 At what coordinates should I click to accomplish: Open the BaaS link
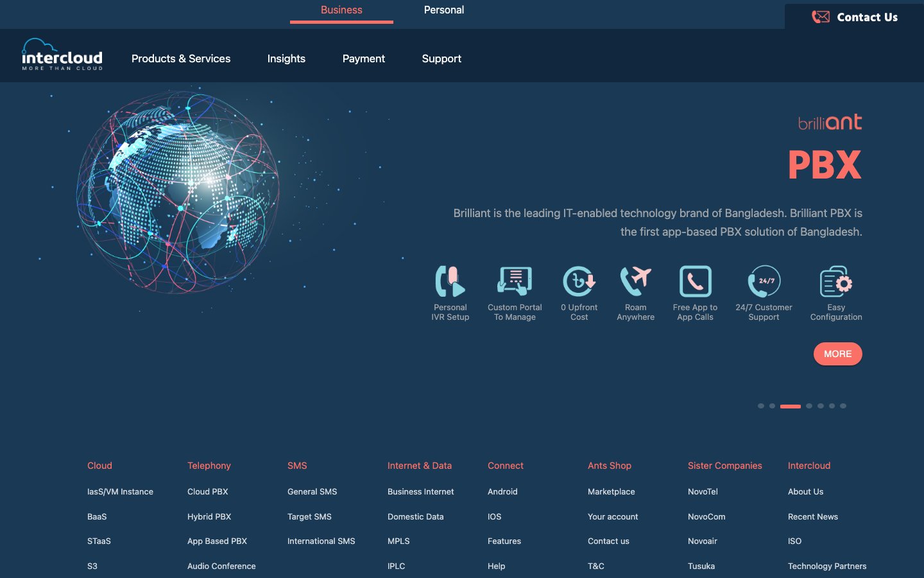point(97,517)
